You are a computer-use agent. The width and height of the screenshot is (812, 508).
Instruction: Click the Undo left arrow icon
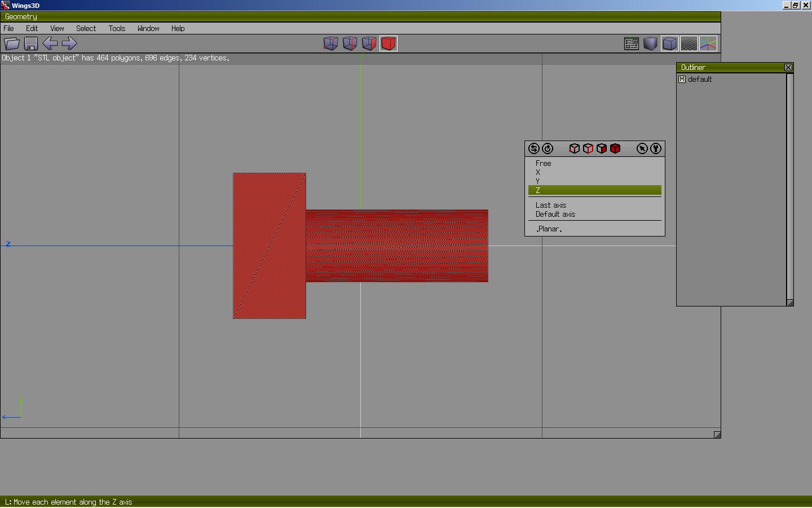pos(50,43)
